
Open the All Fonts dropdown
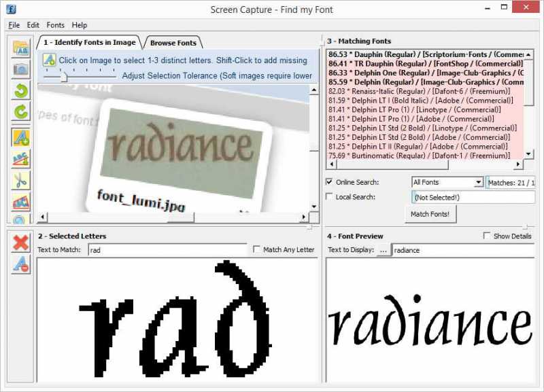pyautogui.click(x=447, y=182)
